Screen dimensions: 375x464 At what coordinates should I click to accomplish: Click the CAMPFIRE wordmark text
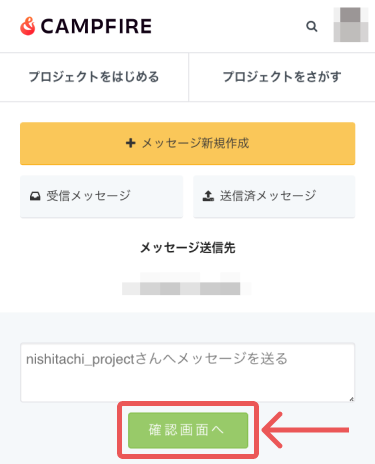[96, 26]
